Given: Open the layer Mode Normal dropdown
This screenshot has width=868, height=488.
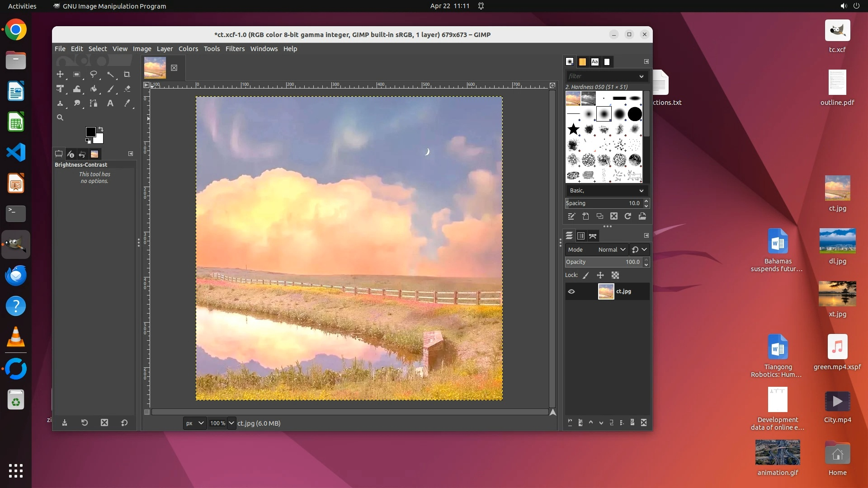Looking at the screenshot, I should click(x=612, y=249).
